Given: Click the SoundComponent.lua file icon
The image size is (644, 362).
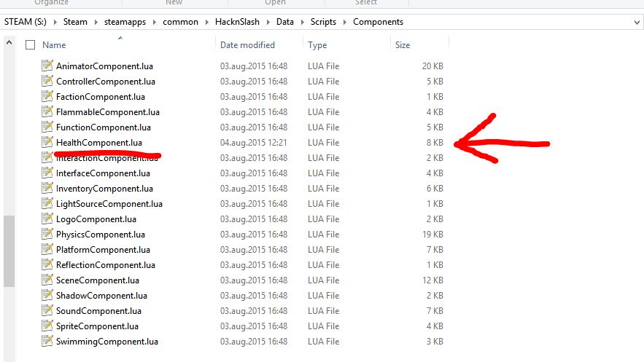Looking at the screenshot, I should click(47, 310).
